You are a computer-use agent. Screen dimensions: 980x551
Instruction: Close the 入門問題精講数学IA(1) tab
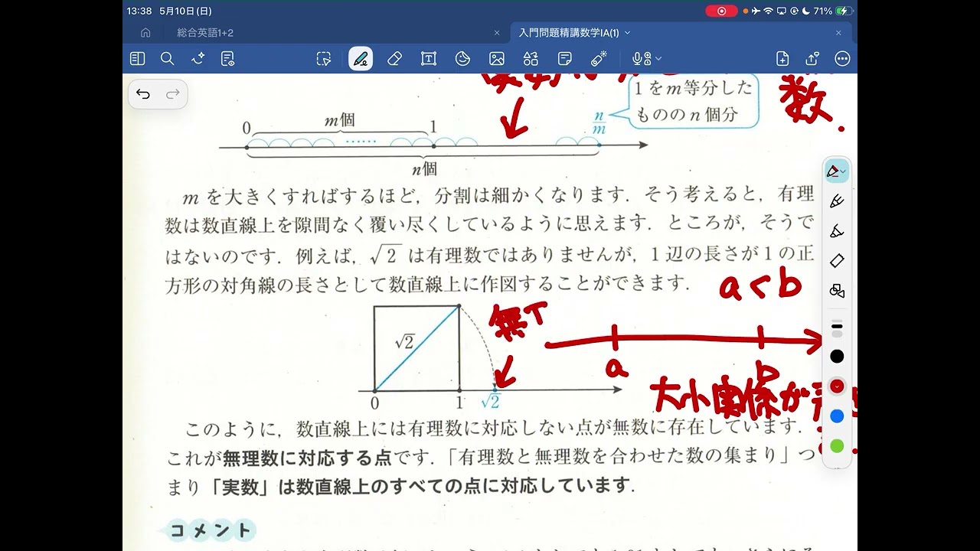coord(838,33)
